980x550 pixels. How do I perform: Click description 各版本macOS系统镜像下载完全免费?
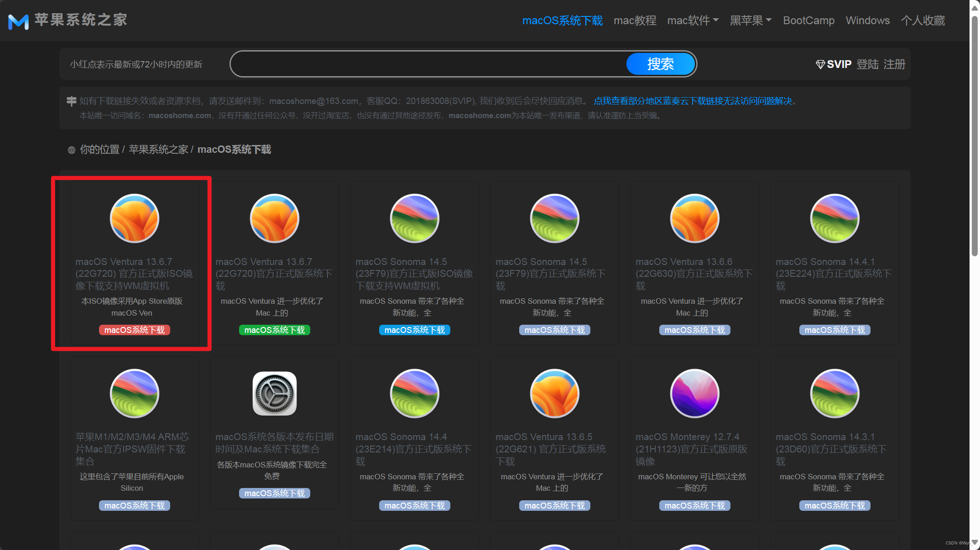pos(272,470)
